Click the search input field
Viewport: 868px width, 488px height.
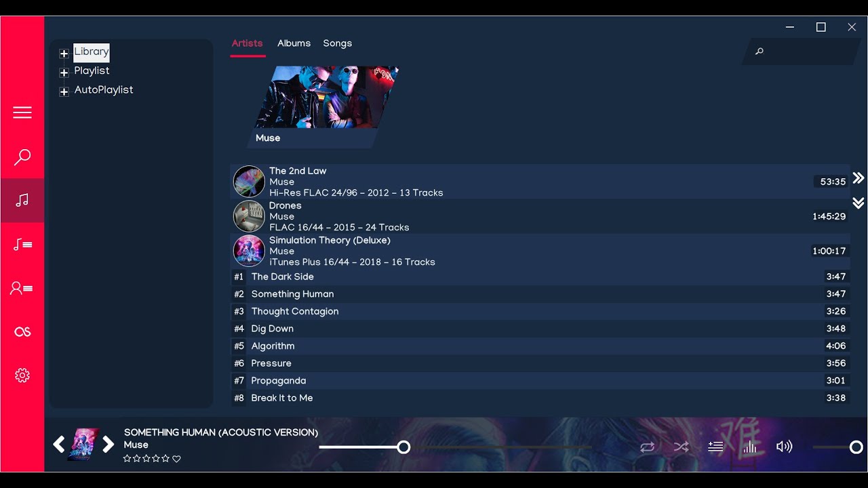click(802, 51)
